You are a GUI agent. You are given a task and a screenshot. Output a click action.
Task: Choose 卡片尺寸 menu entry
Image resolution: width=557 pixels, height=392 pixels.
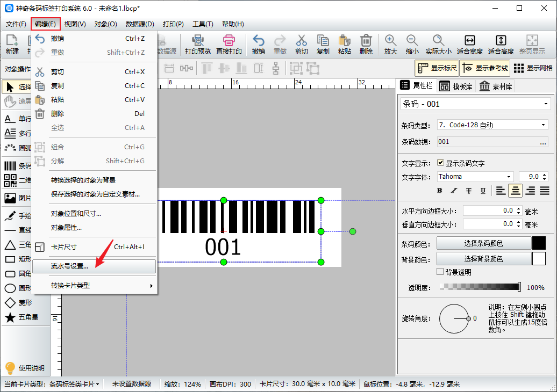(x=94, y=247)
